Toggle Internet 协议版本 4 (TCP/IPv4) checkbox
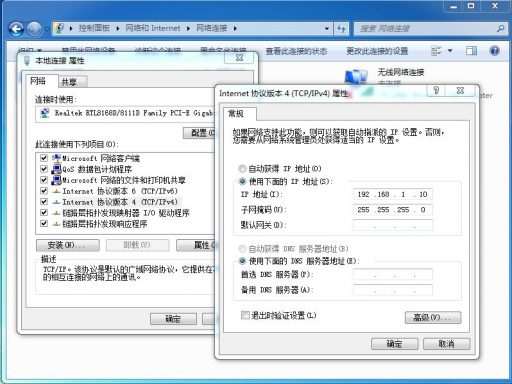Screen dimensions: 512x384 tap(44, 202)
